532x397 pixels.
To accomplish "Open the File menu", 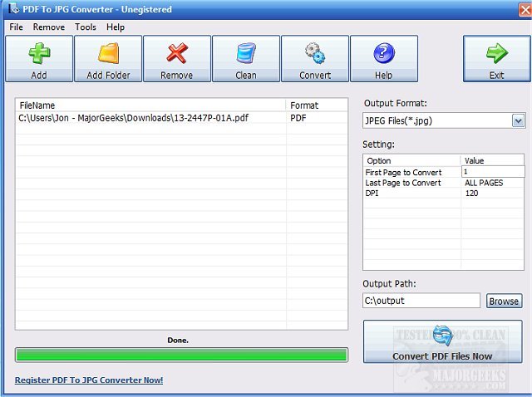I will tap(16, 27).
